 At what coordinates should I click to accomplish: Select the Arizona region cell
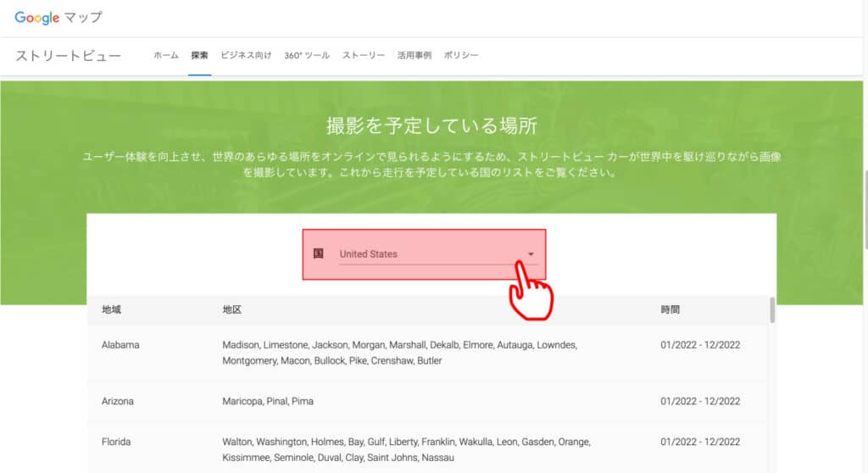coord(117,402)
